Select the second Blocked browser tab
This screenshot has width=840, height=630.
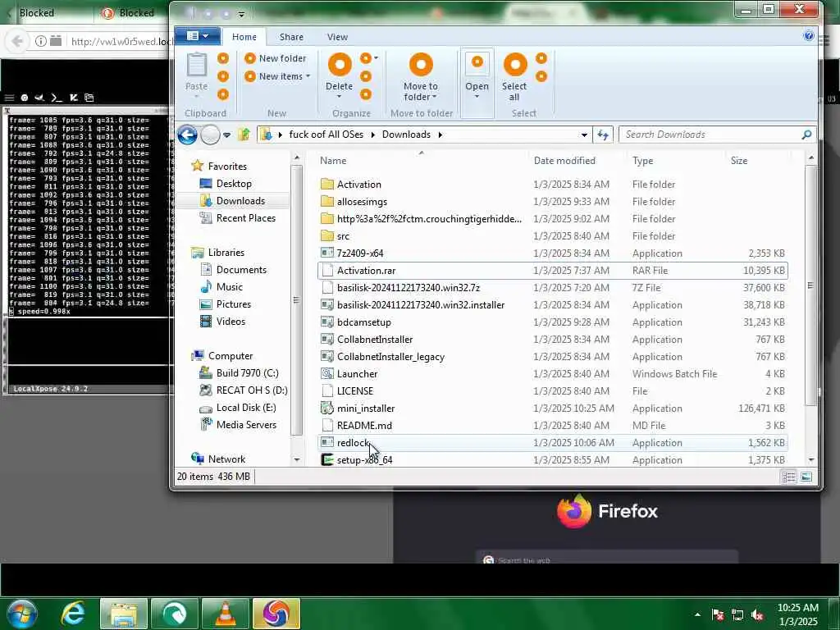pyautogui.click(x=130, y=13)
